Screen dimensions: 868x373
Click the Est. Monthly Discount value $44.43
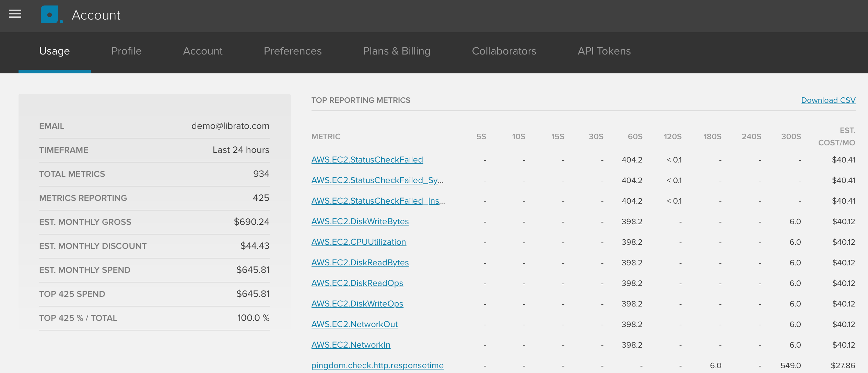(x=255, y=246)
